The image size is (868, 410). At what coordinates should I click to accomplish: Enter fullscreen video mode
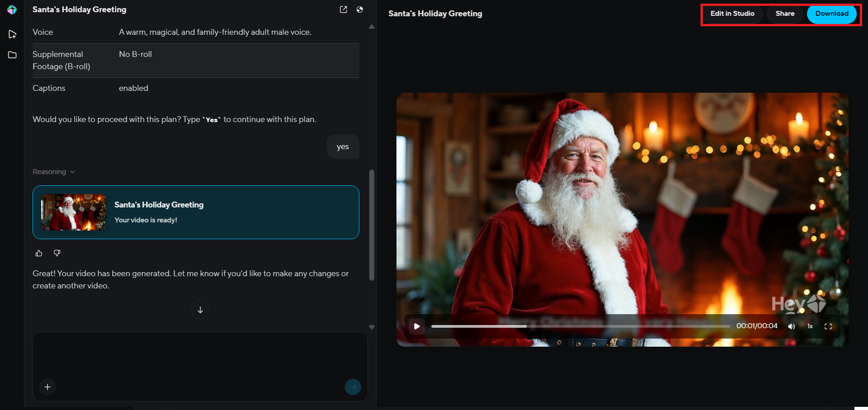828,326
